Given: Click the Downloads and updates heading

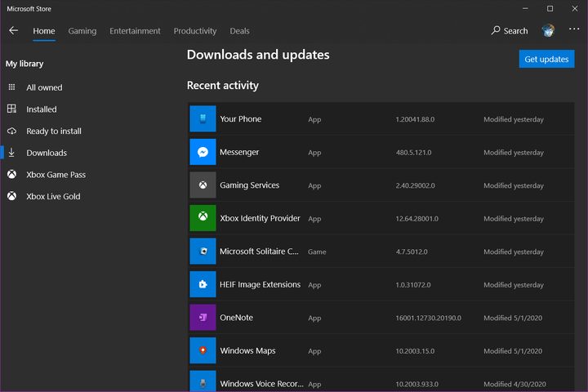Looking at the screenshot, I should [258, 55].
